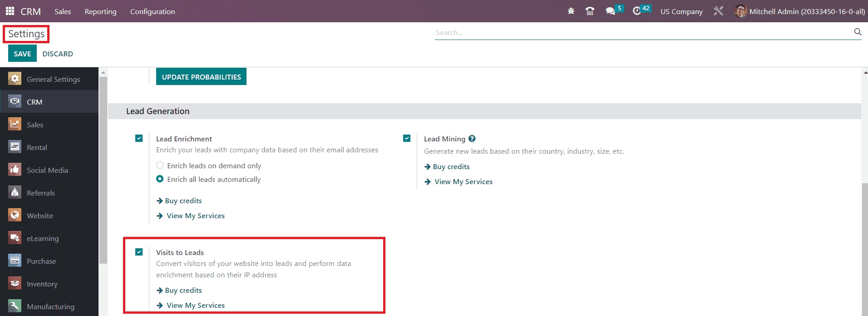Viewport: 868px width, 316px height.
Task: Open the activities clock icon
Action: click(x=637, y=11)
